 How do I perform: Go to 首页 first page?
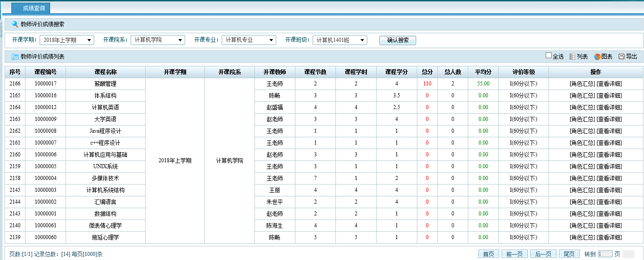(x=489, y=254)
